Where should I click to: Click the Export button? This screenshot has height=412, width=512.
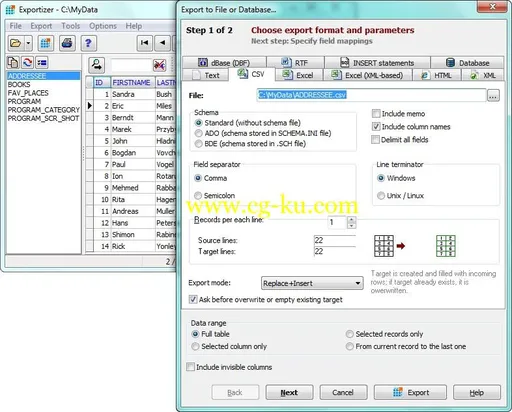click(410, 392)
